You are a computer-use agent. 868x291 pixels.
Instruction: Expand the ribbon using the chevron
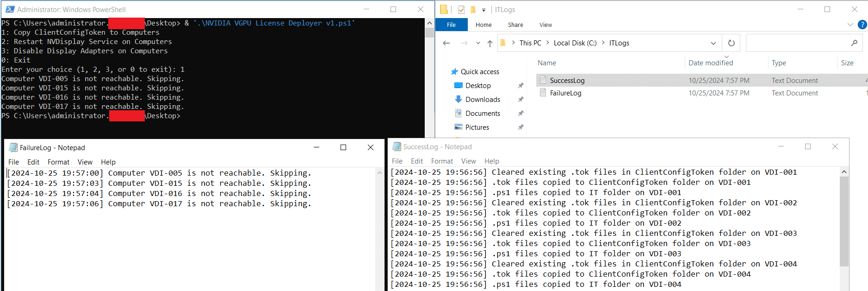[x=850, y=25]
